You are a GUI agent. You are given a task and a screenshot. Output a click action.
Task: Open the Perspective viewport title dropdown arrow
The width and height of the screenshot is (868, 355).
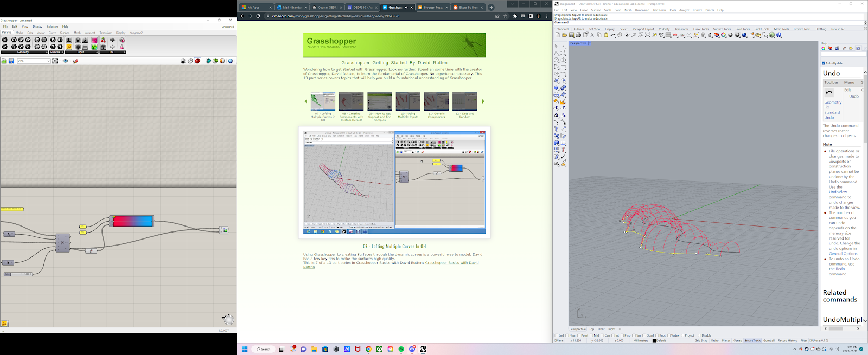click(589, 43)
